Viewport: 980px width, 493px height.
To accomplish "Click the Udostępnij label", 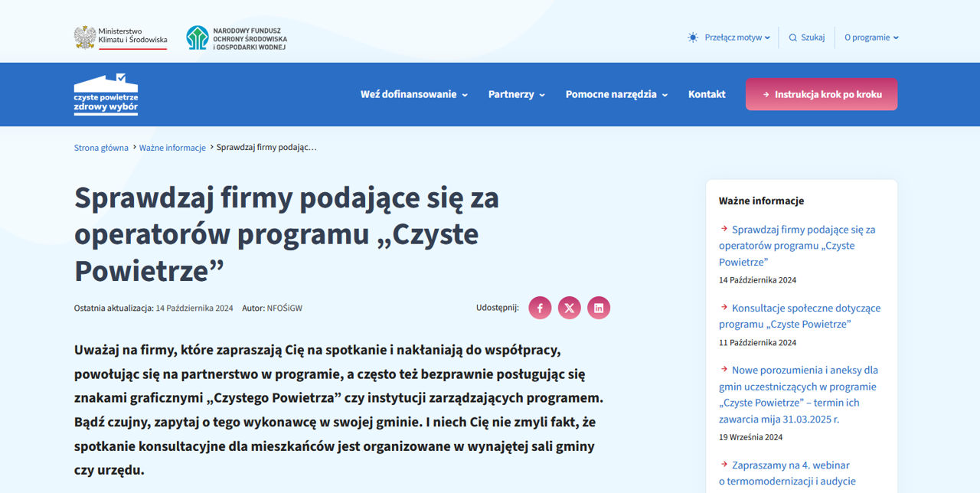I will [x=498, y=308].
